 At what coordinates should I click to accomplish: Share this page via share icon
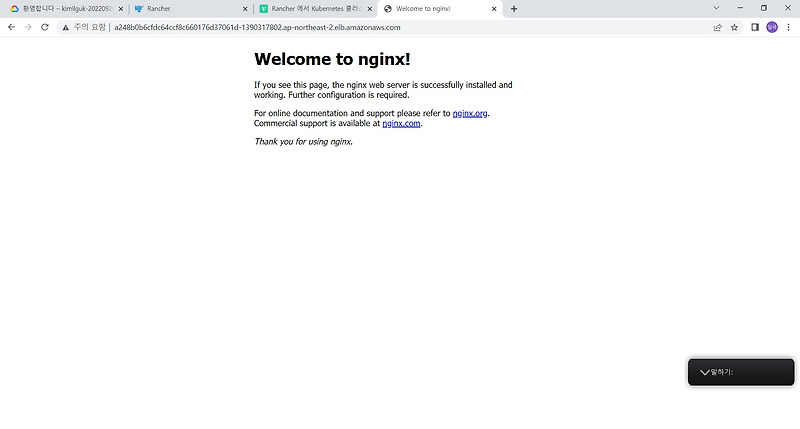click(717, 28)
